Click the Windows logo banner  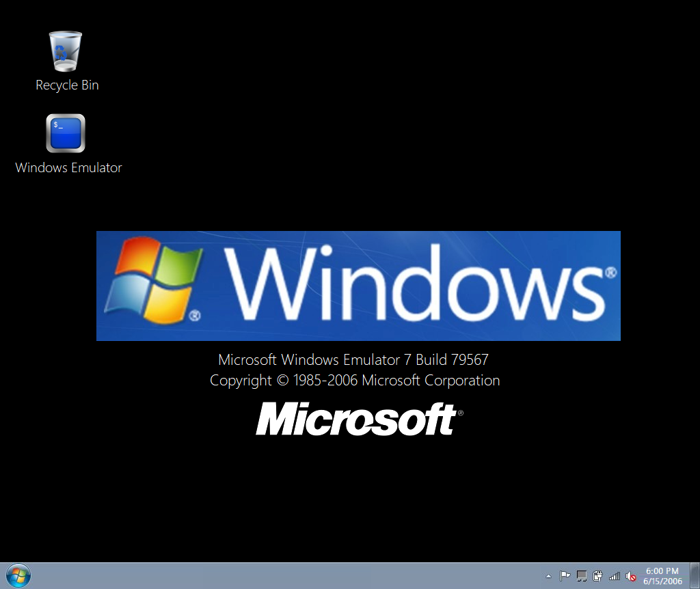358,286
